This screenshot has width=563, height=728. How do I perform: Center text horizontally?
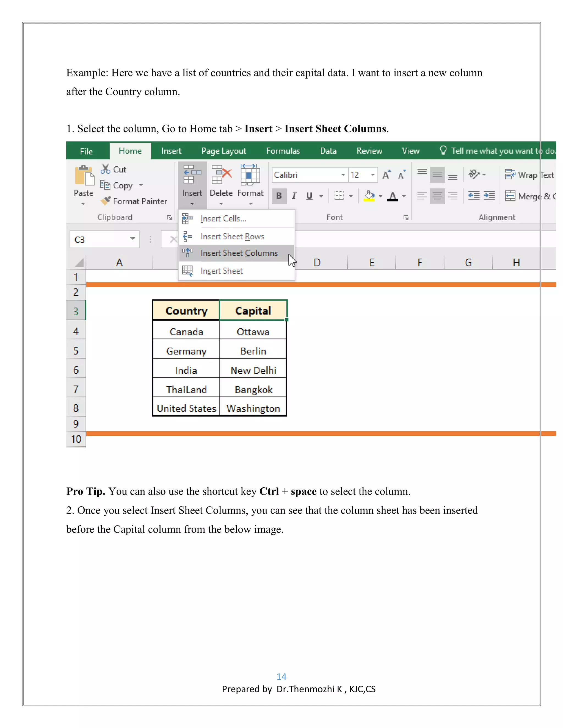pos(437,196)
